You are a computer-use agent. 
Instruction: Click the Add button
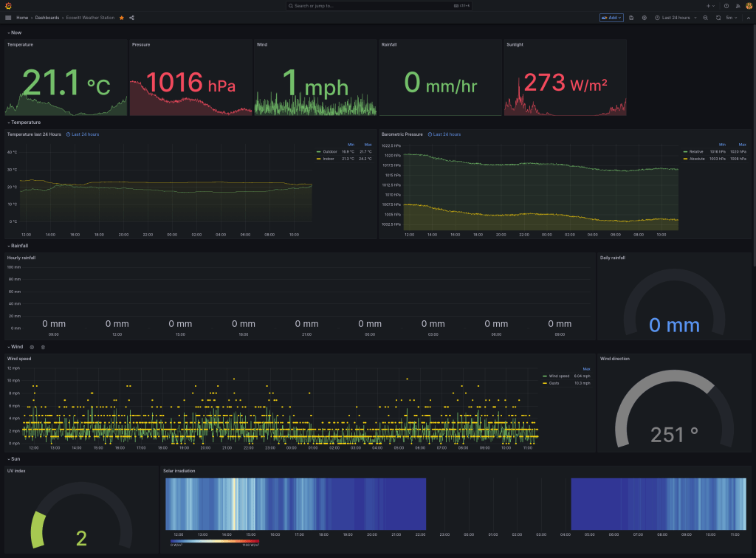611,18
